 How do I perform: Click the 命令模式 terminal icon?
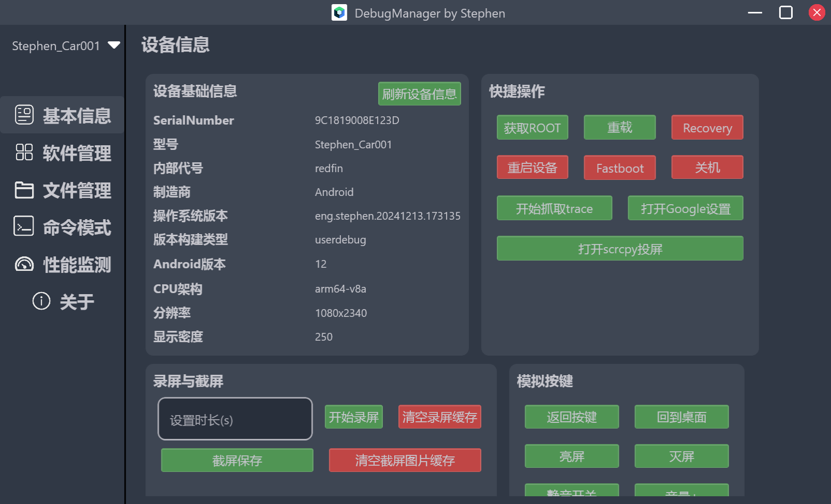point(24,226)
